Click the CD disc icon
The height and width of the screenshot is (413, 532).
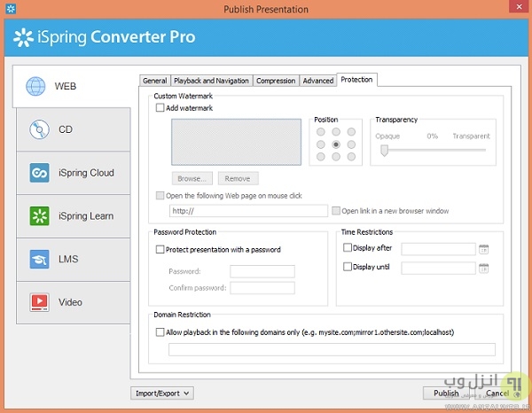[x=39, y=129]
